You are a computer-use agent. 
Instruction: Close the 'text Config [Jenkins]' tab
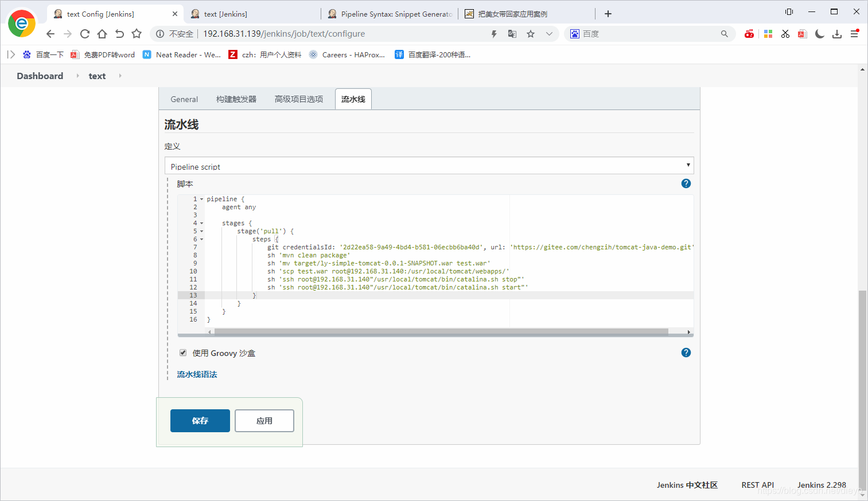point(175,14)
